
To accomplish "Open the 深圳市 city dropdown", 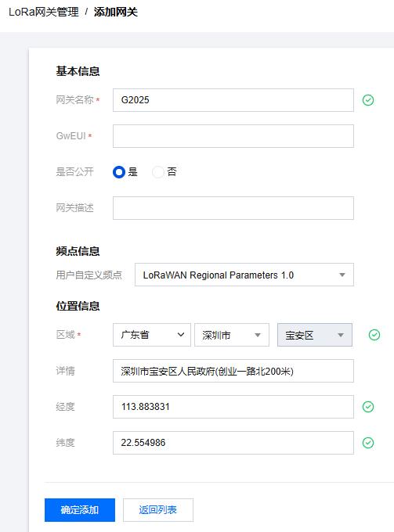I will 232,335.
